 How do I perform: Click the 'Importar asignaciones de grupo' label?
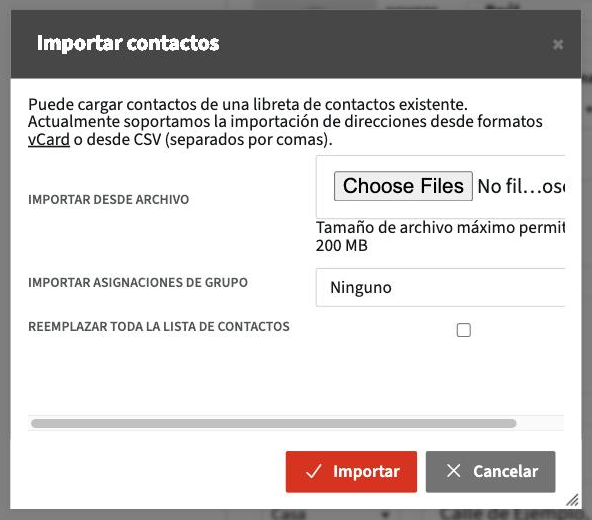click(x=138, y=282)
